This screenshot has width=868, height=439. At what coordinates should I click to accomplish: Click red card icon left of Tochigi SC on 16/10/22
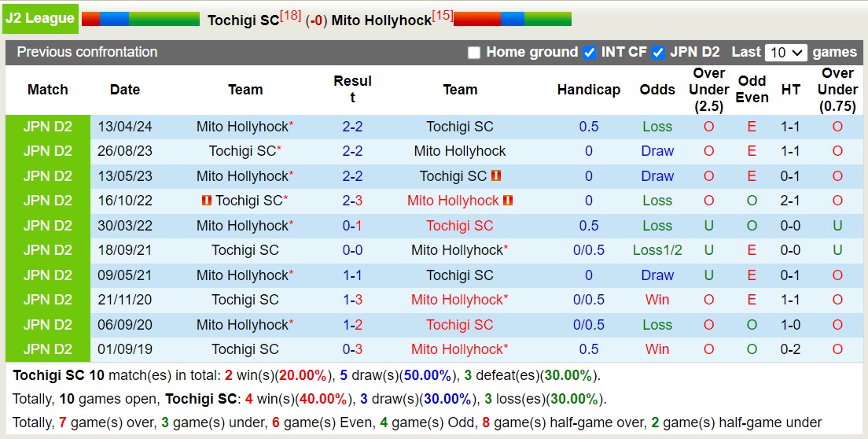coord(207,201)
